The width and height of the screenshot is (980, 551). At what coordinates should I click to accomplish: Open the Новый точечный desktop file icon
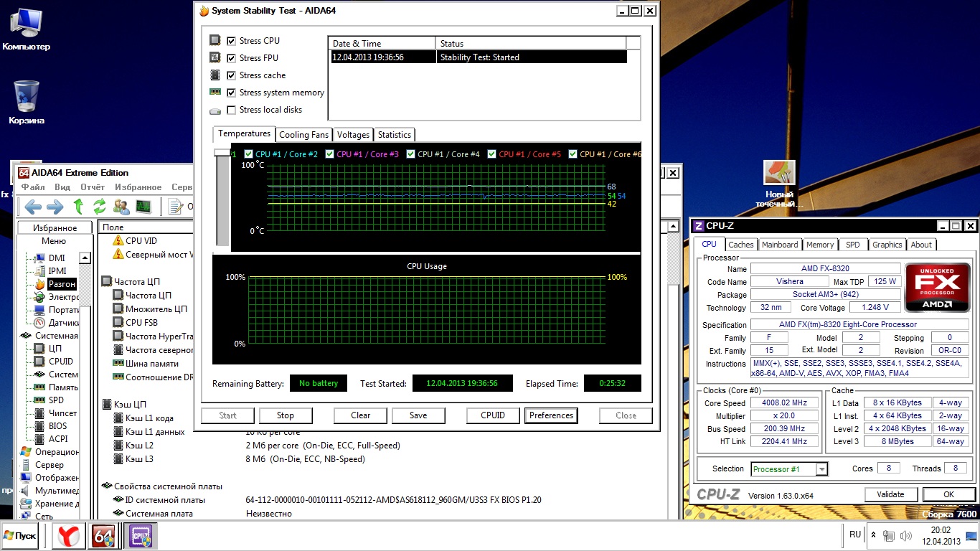[780, 184]
